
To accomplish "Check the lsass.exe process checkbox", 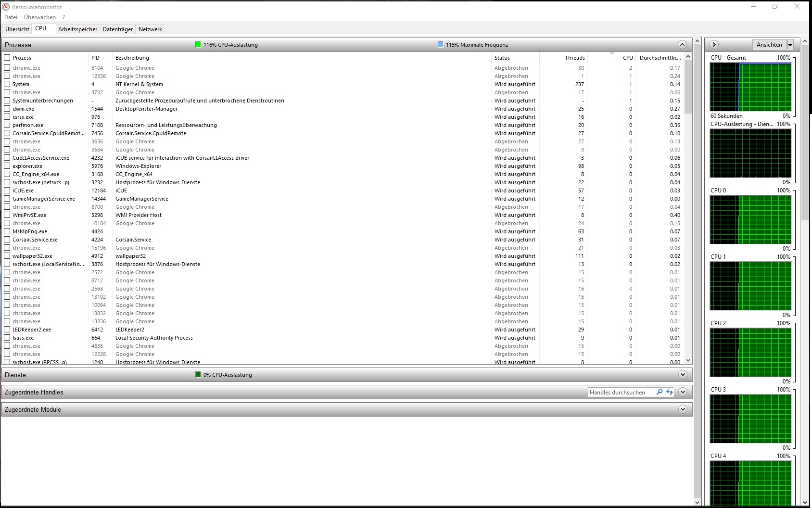I will (7, 338).
